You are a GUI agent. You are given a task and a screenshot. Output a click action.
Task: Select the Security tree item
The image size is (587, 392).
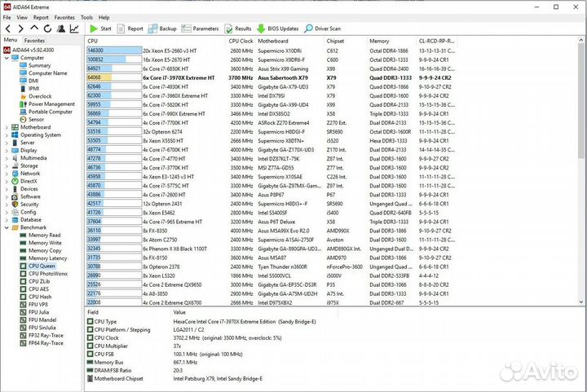29,205
